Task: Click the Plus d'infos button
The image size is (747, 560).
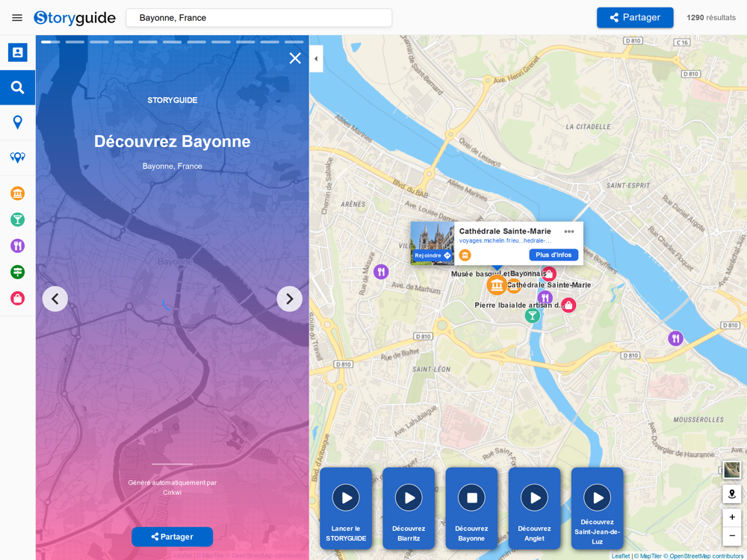Action: (x=554, y=255)
